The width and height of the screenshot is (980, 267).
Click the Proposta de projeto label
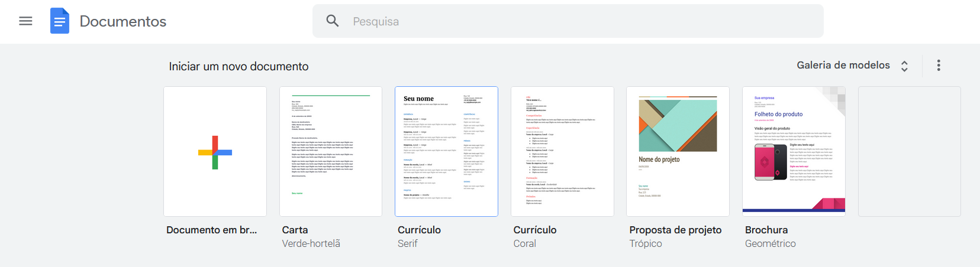[x=675, y=230]
